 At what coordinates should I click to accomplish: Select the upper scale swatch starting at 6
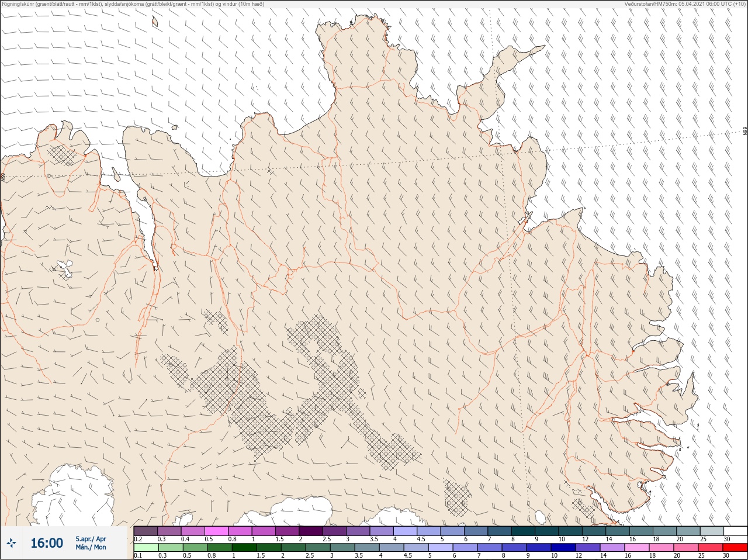pos(476,531)
